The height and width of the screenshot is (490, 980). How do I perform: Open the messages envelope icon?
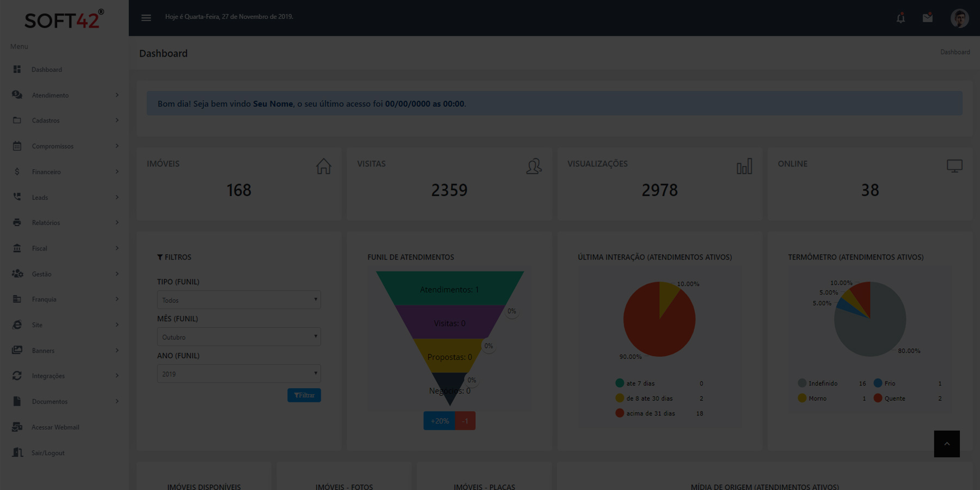tap(928, 18)
